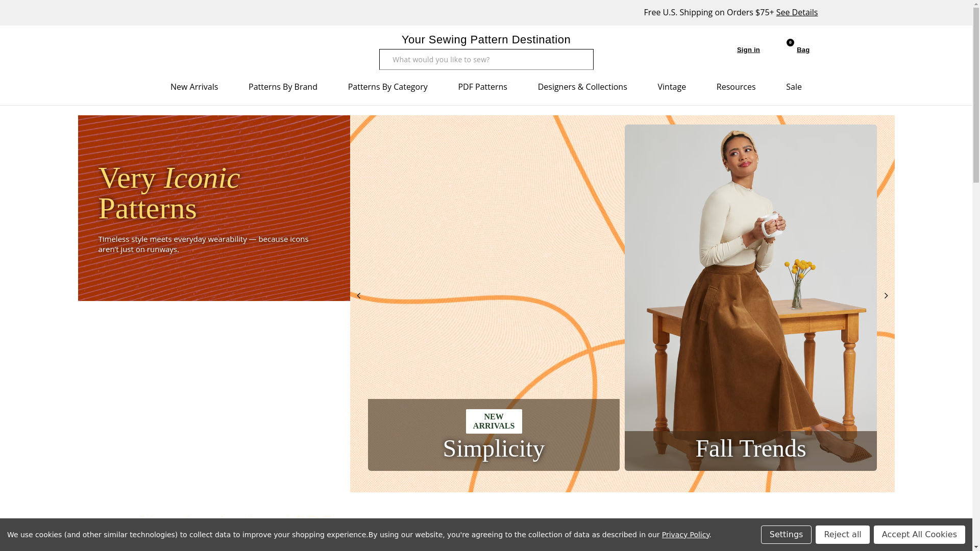Click the Sign in link
The width and height of the screenshot is (980, 551).
(748, 50)
